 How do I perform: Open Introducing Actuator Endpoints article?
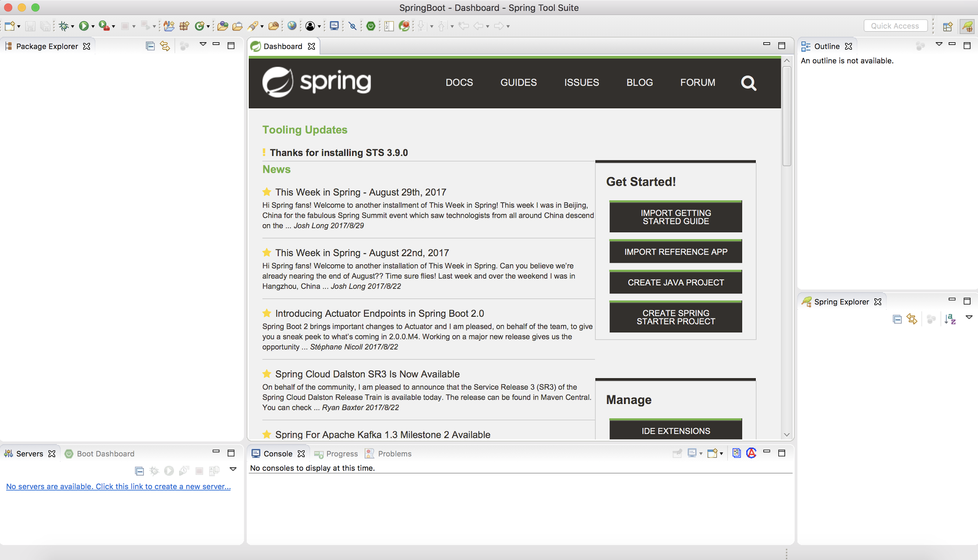379,314
